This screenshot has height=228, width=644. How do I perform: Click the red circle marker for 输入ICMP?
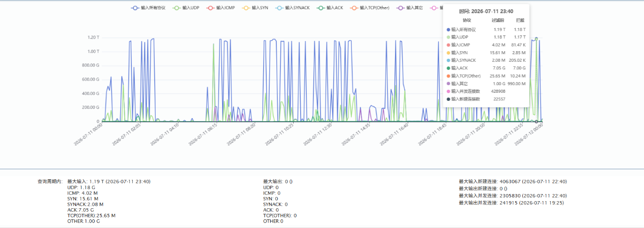pyautogui.click(x=210, y=8)
